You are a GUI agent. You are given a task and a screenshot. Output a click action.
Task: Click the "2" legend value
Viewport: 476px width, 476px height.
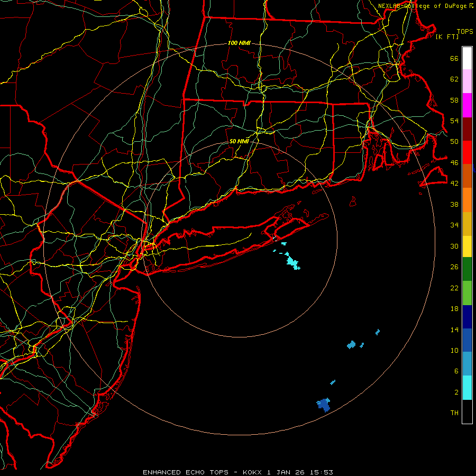pos(456,392)
